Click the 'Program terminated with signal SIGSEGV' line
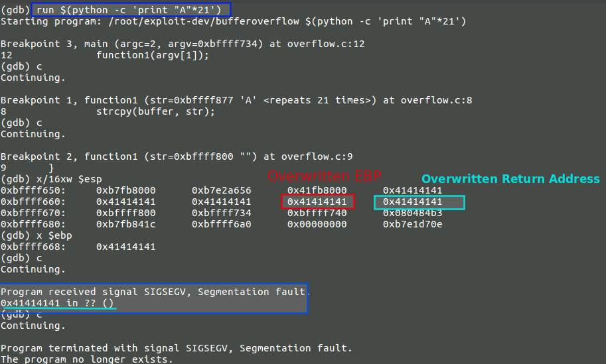Image resolution: width=606 pixels, height=364 pixels. 176,348
